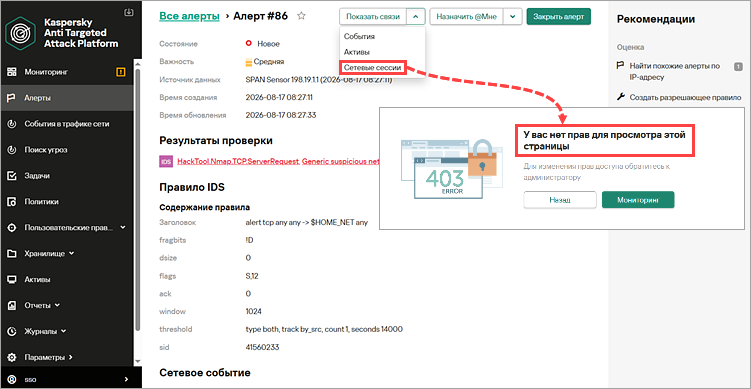
Task: Click Найти похожие алерты по IP-адресу
Action: [674, 71]
